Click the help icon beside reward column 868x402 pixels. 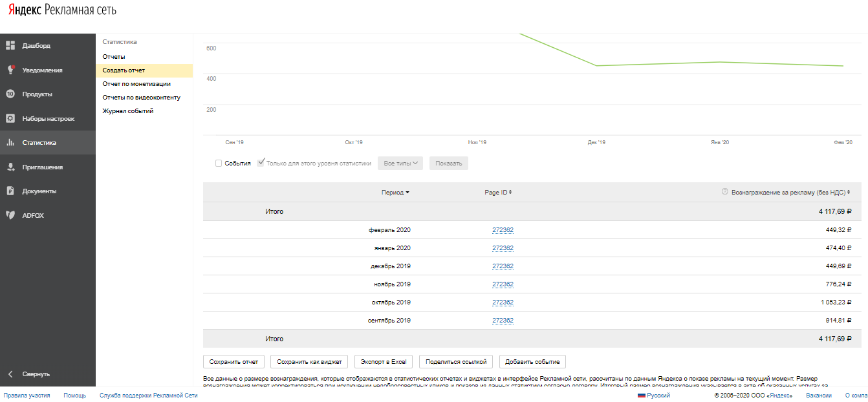pos(724,192)
